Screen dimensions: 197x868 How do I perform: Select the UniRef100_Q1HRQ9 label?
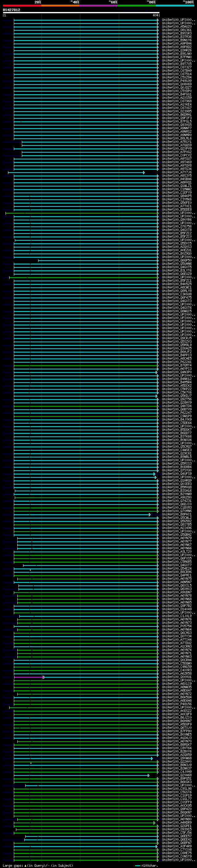pos(177,481)
